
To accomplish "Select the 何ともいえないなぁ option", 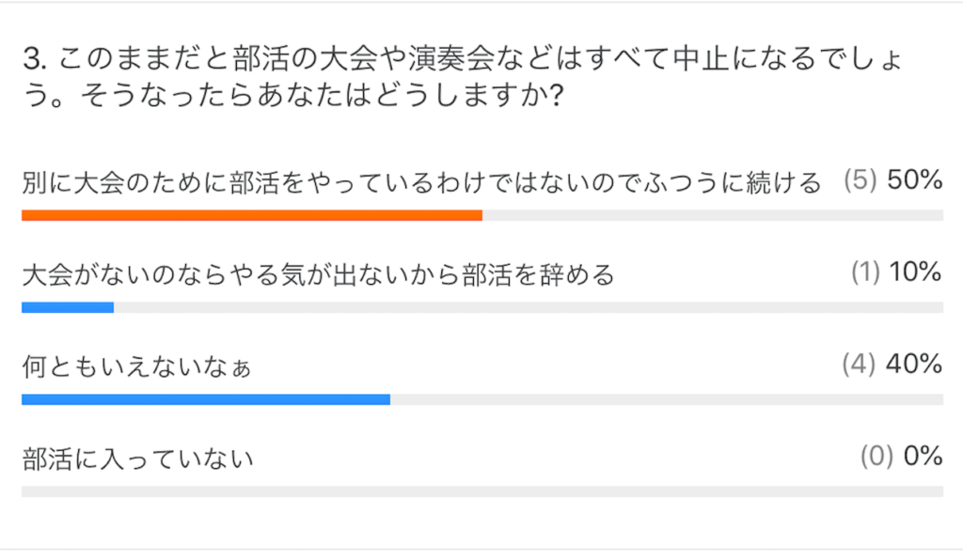I will pos(137,367).
